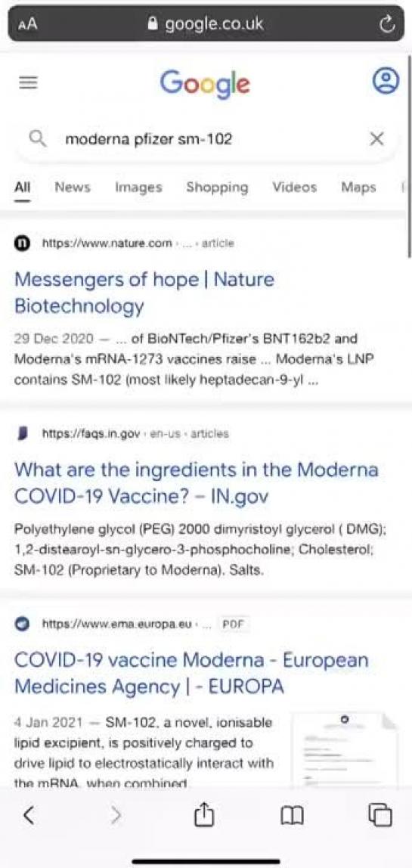The width and height of the screenshot is (412, 868).
Task: Switch to the News tab
Action: coord(72,187)
